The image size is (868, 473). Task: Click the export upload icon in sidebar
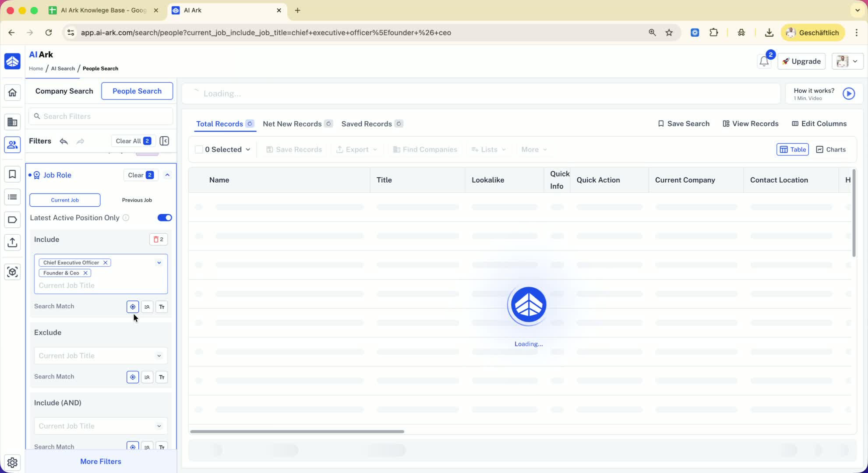[x=12, y=242]
